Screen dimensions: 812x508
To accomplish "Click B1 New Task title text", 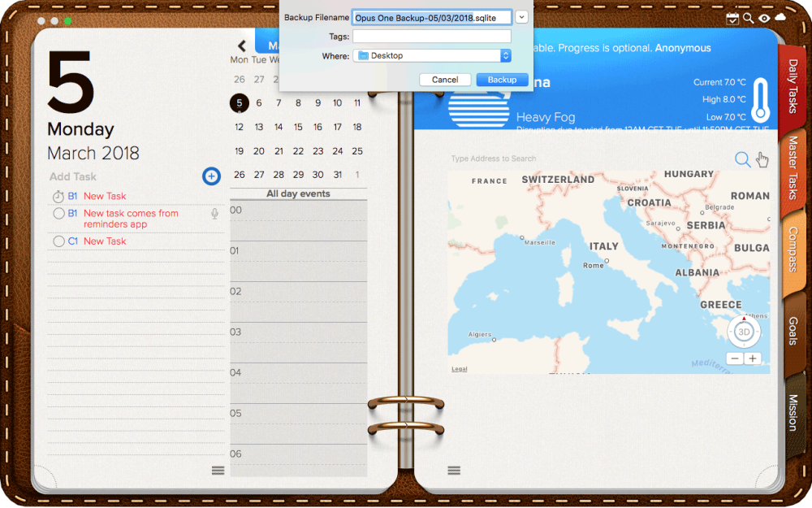I will pos(105,197).
